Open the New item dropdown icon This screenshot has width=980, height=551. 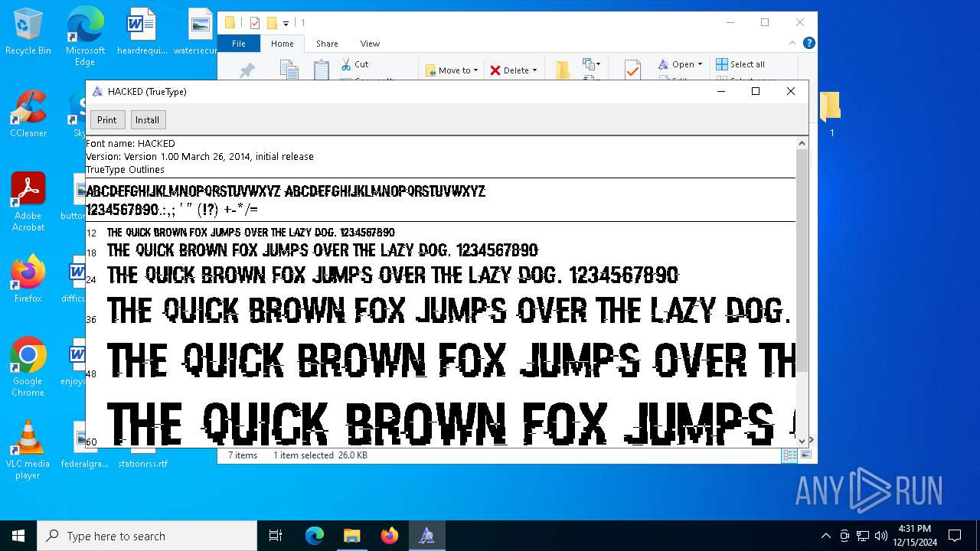point(592,64)
